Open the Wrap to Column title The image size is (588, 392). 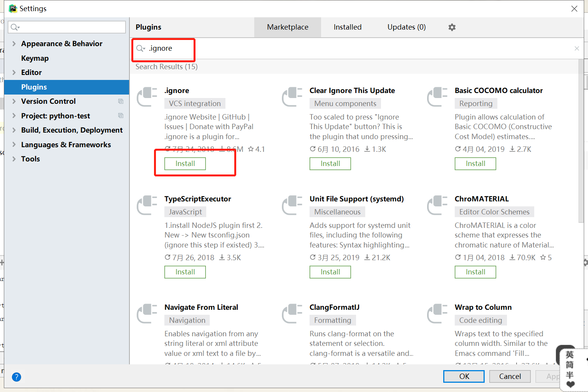[483, 307]
